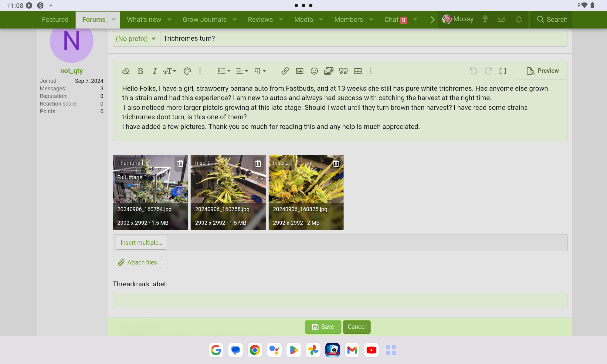Toggle bold formatting
This screenshot has height=364, width=607.
click(x=140, y=71)
